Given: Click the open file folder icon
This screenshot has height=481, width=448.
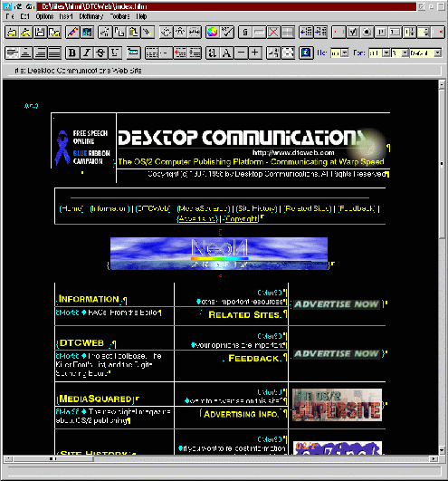Looking at the screenshot, I should (12, 32).
